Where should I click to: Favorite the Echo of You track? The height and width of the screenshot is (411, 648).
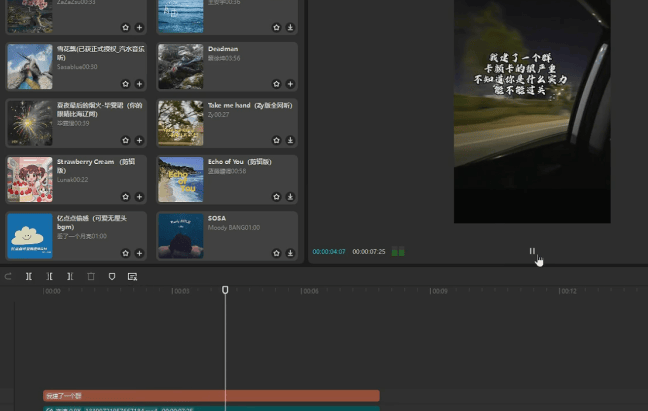coord(275,197)
